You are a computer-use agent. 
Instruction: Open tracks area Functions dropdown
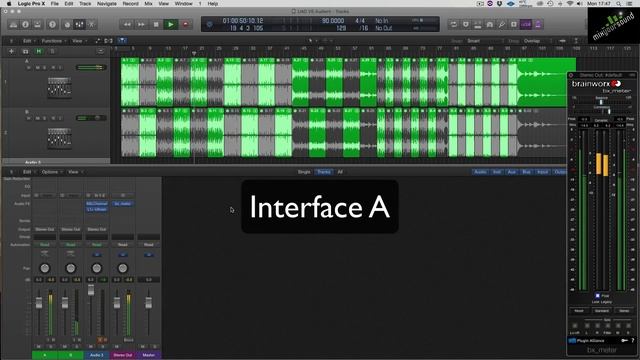point(53,41)
